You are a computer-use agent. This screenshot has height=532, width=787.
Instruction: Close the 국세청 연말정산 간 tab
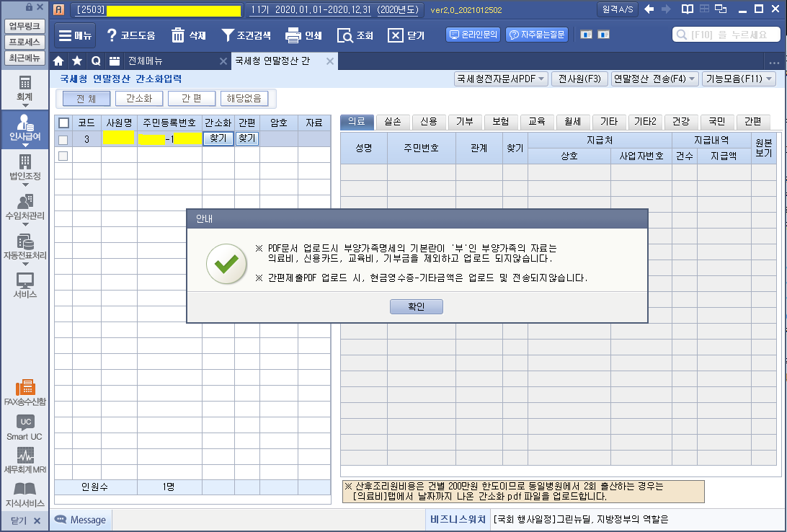pos(330,61)
